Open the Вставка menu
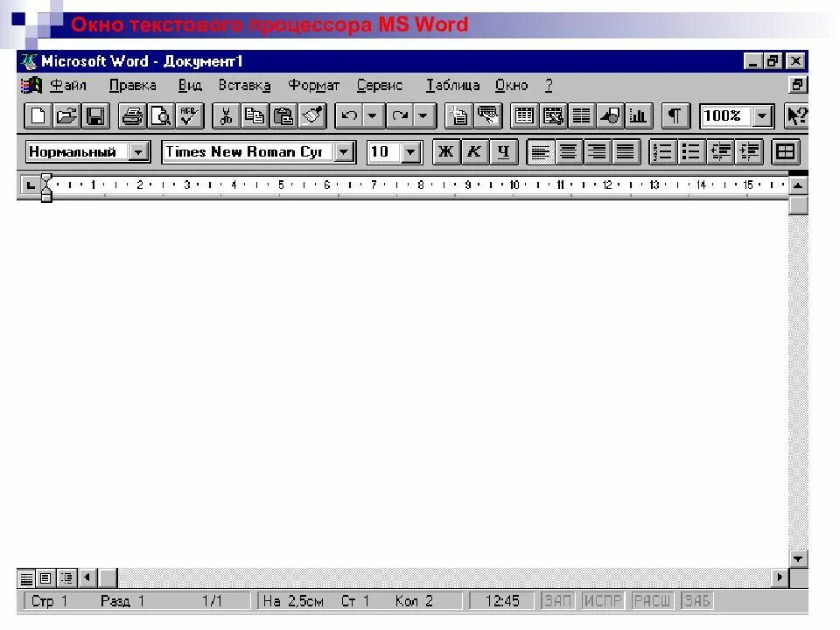 [244, 85]
